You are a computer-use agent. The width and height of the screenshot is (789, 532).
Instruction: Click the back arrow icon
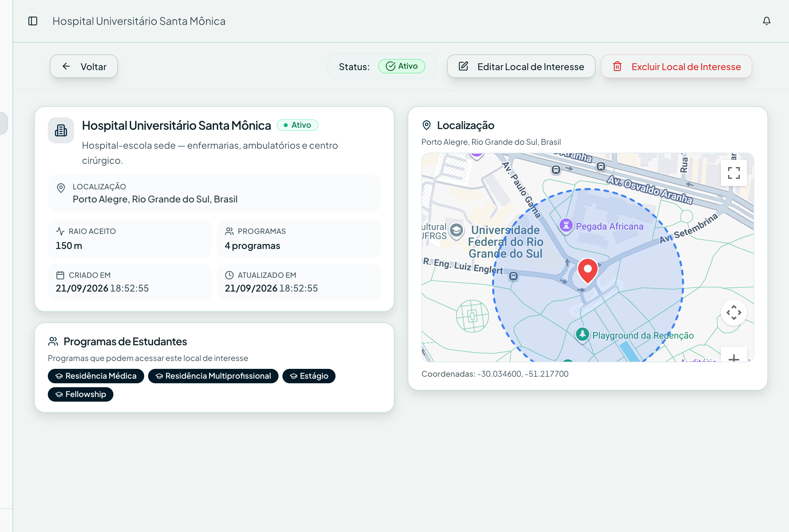(x=66, y=66)
